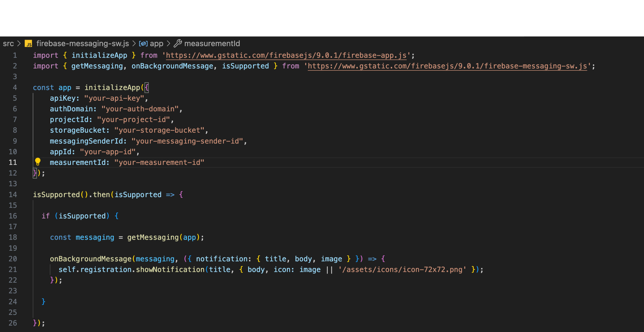
Task: Click the "your-app-id" string
Action: pos(108,152)
